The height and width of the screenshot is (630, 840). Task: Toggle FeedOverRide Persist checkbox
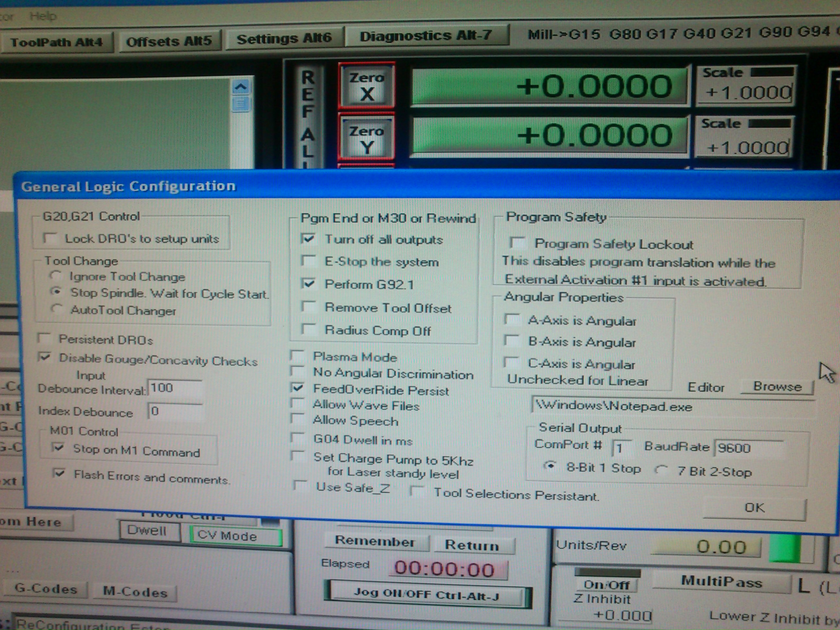click(297, 388)
